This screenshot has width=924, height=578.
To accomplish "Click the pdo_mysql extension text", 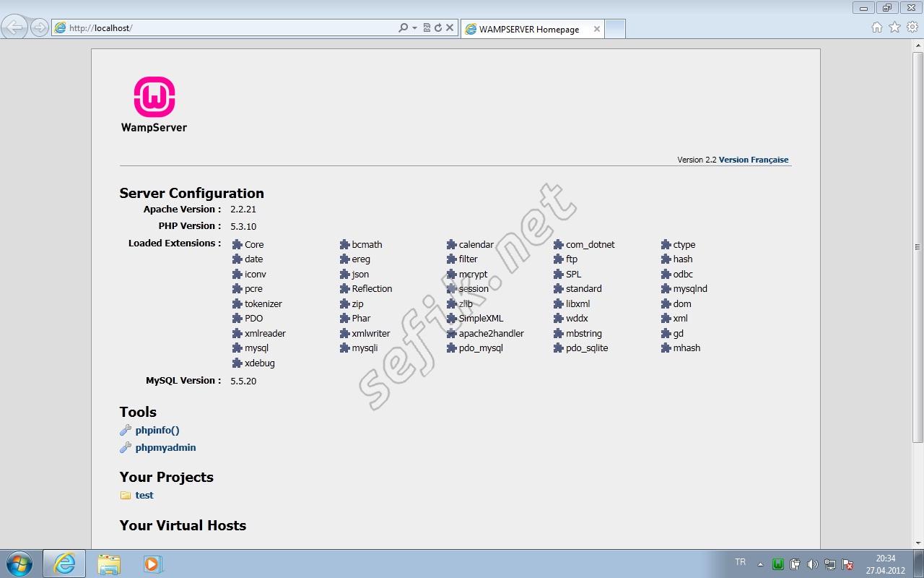I will coord(481,348).
